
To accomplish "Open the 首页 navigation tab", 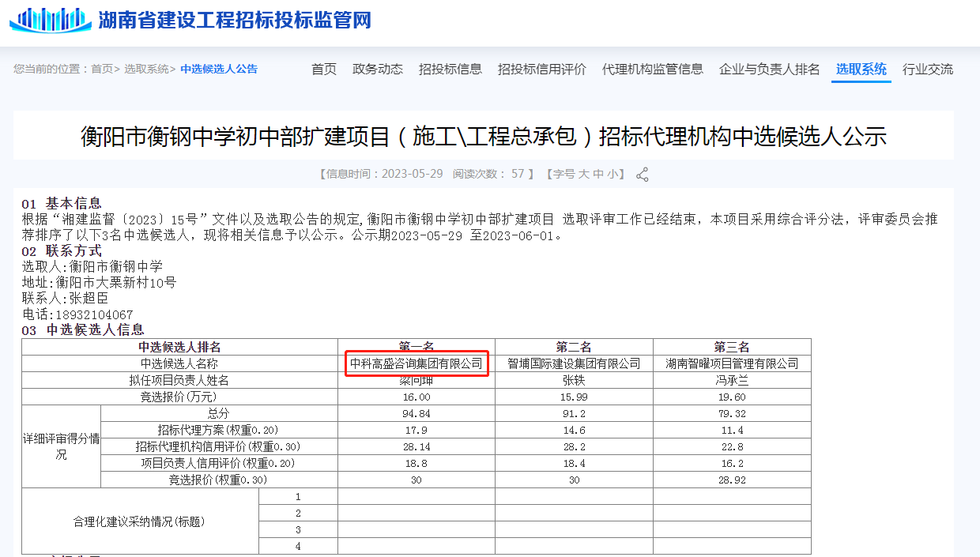I will 324,70.
